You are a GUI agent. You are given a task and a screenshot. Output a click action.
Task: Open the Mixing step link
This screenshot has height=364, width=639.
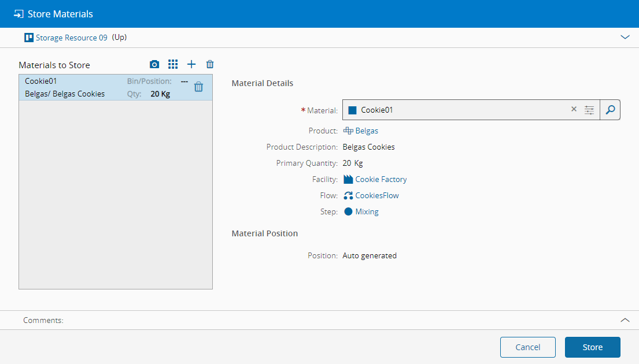point(367,211)
